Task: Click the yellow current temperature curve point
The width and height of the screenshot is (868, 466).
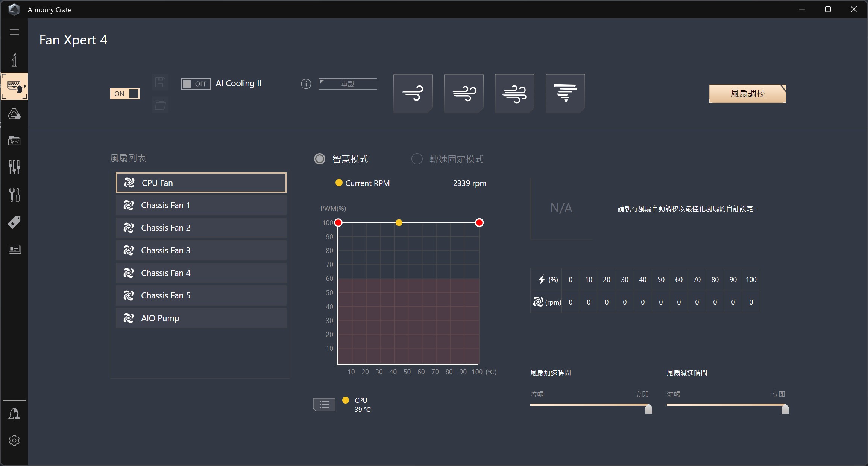Action: (x=399, y=223)
